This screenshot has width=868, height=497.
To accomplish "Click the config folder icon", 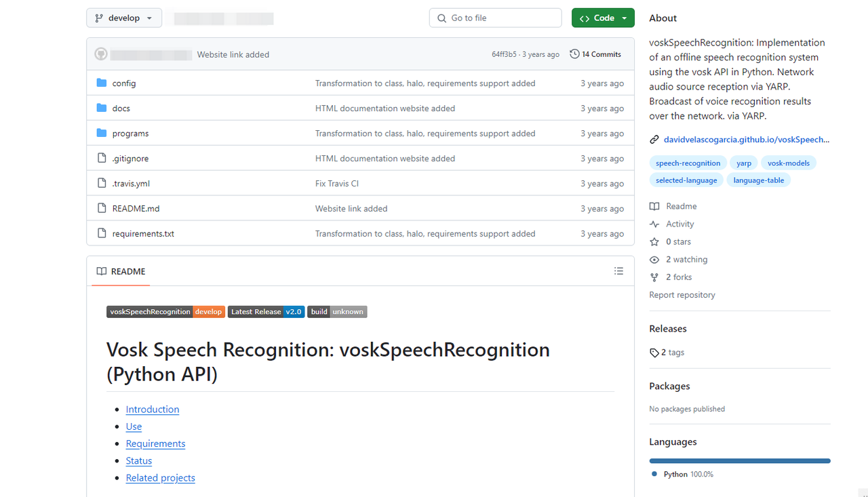I will (x=102, y=83).
